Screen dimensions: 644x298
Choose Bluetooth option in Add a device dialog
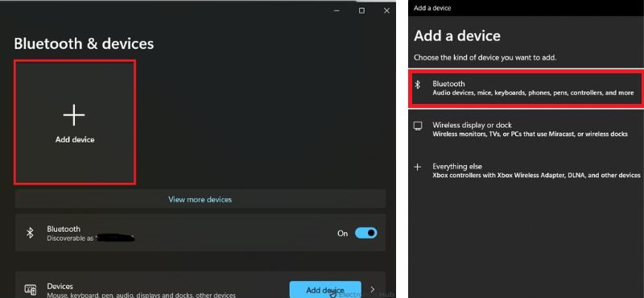526,89
